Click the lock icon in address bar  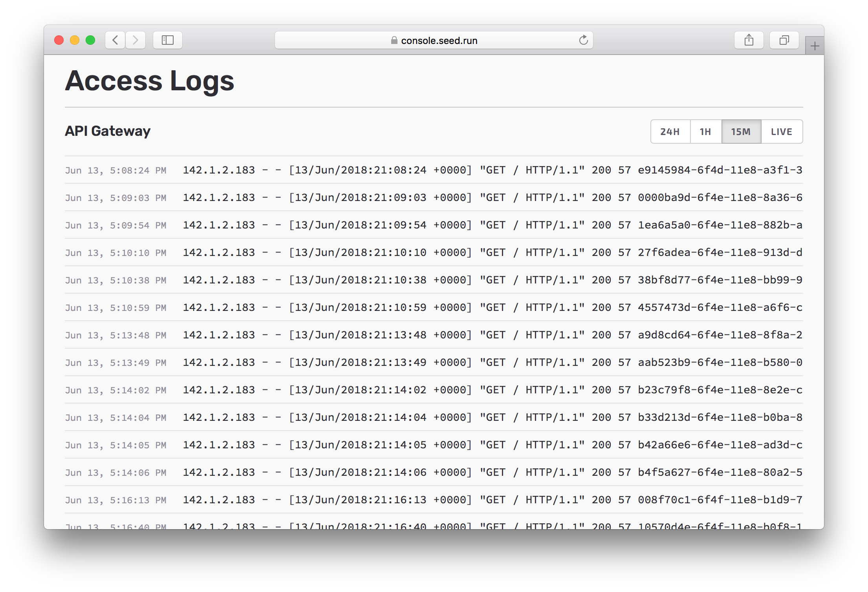click(x=394, y=40)
